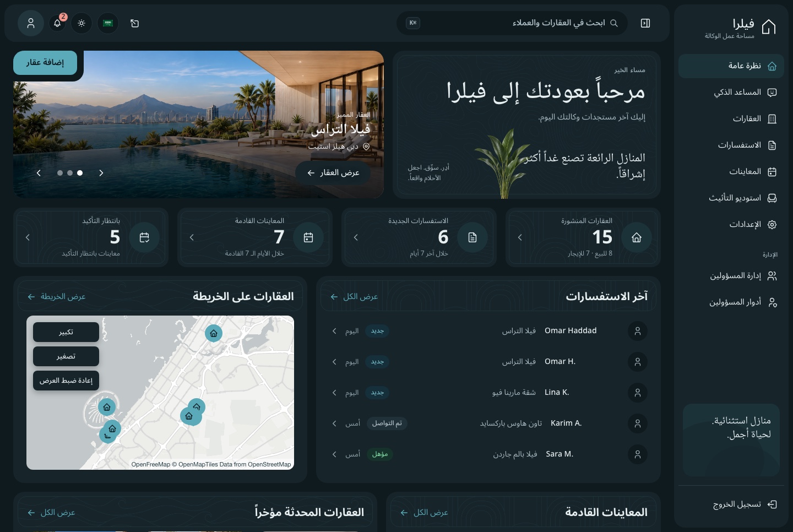The width and height of the screenshot is (793, 532).
Task: Focus the ابحث في العقارات والعملاء search field
Action: [x=512, y=23]
